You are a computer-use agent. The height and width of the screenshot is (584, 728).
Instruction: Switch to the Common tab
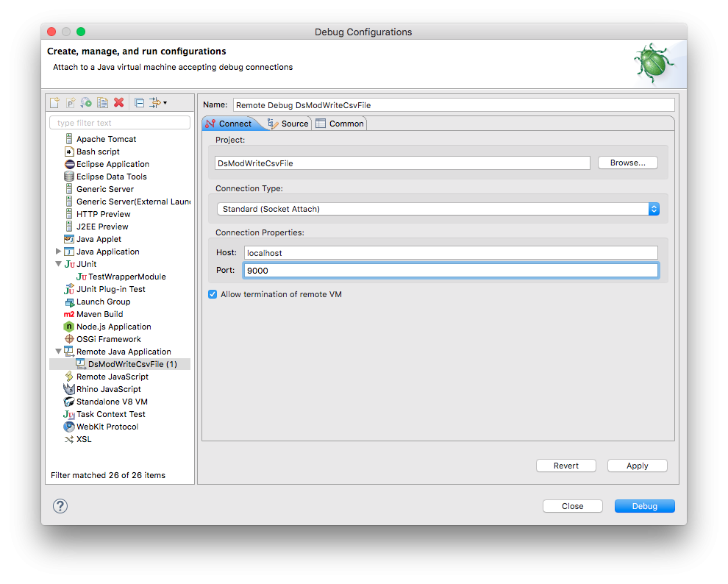pyautogui.click(x=340, y=124)
